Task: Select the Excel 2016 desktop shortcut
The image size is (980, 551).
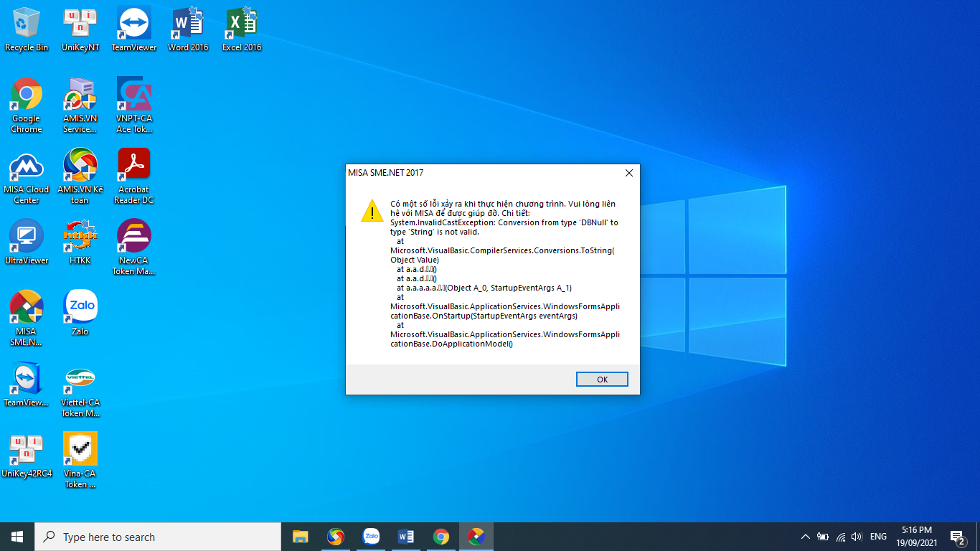Action: [x=242, y=29]
